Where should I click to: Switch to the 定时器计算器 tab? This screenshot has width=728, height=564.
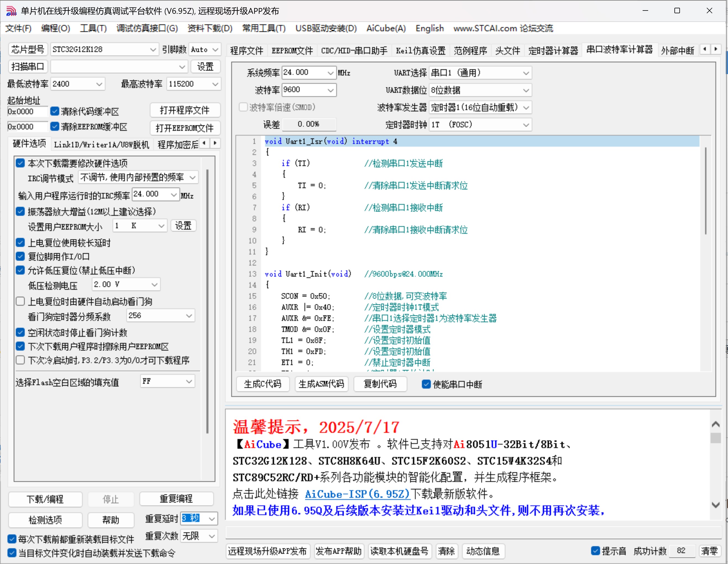click(x=553, y=51)
